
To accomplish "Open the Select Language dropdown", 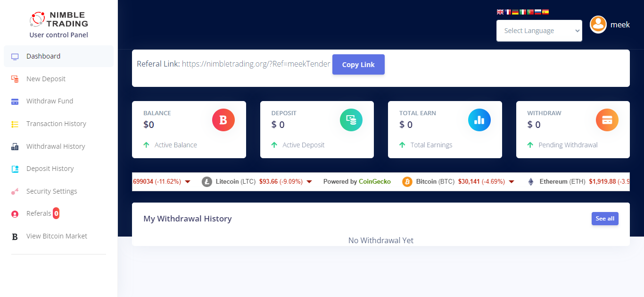I will pyautogui.click(x=539, y=31).
